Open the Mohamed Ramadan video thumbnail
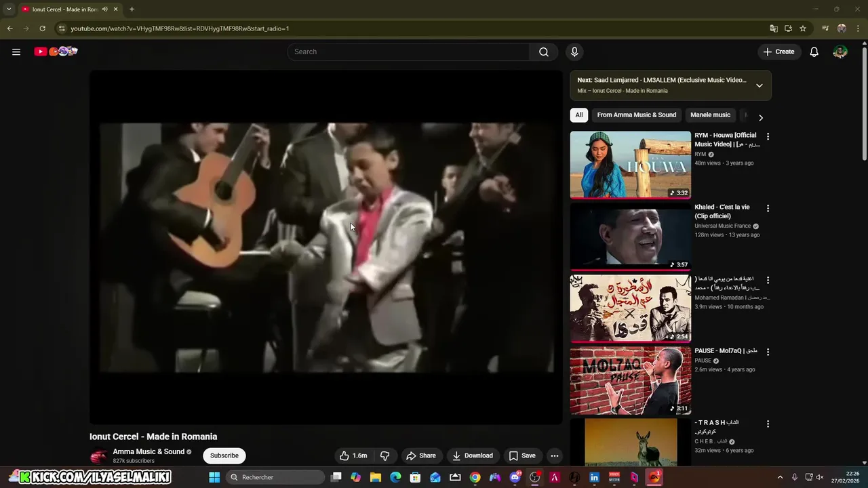The image size is (868, 488). click(x=631, y=308)
